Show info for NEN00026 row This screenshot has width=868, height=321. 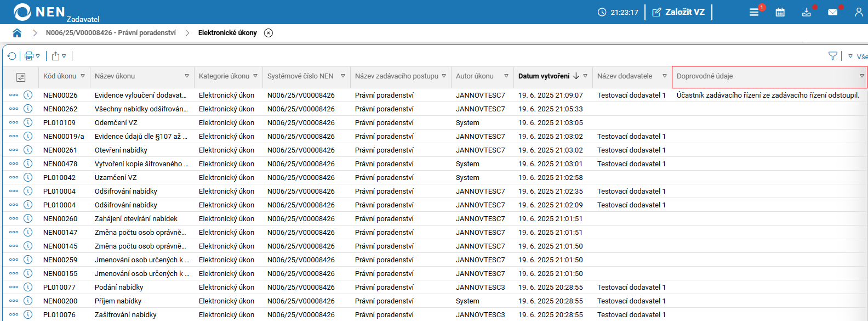(28, 95)
